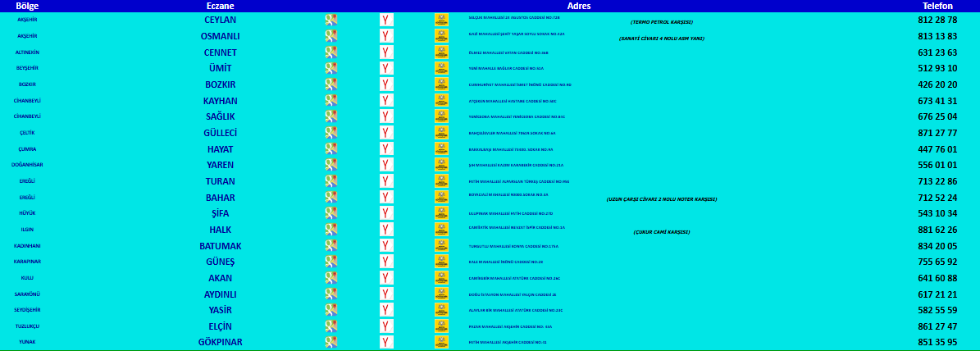Click yellow municipality icon in CENNET row
Image resolution: width=980 pixels, height=351 pixels.
(441, 52)
